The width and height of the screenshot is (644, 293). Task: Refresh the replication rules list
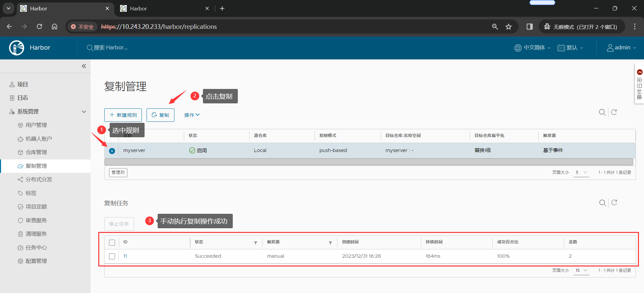point(614,112)
